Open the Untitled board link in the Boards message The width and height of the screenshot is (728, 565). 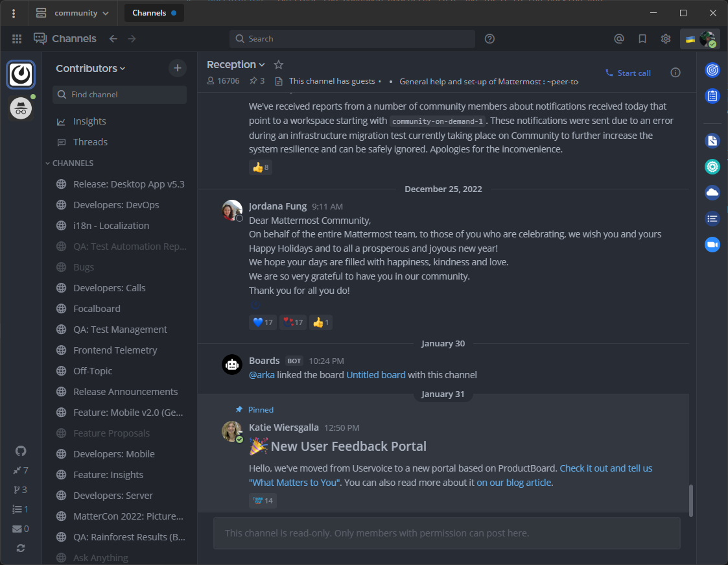click(x=376, y=374)
